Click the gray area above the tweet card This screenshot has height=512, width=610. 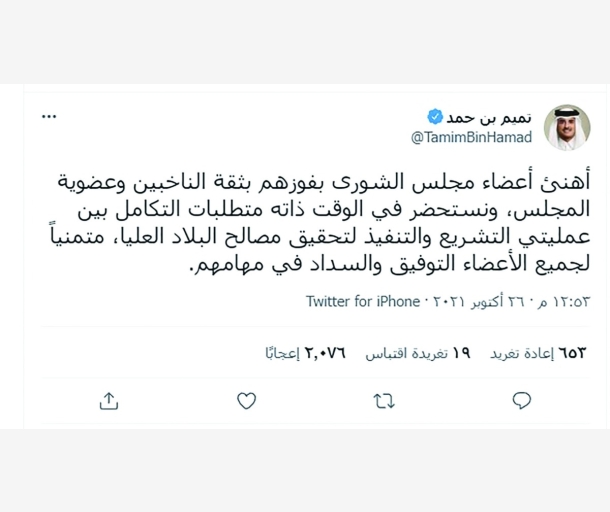coord(305,40)
